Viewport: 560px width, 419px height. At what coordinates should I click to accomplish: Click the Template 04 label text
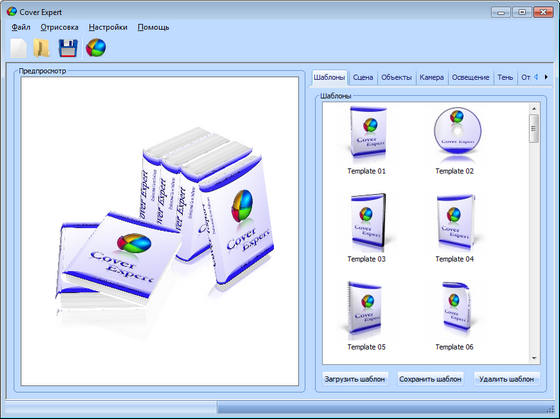(454, 259)
